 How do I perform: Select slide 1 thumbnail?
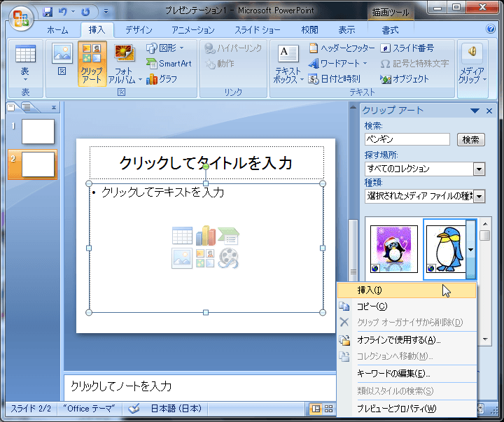[x=38, y=132]
